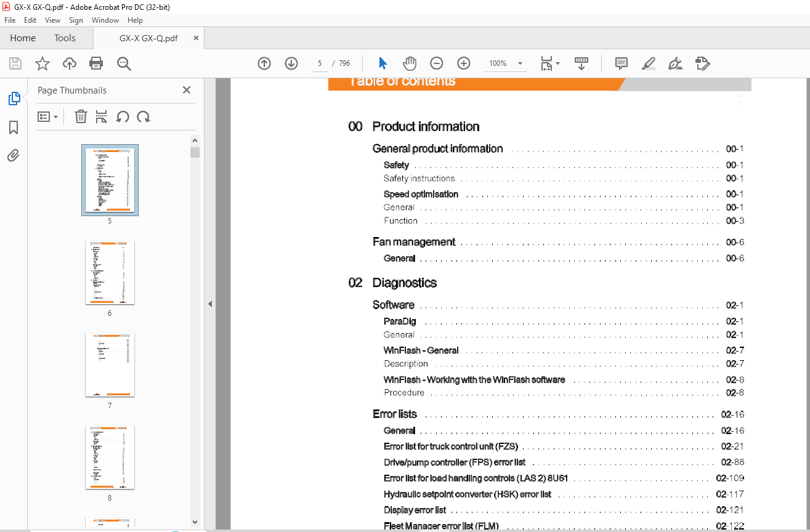This screenshot has height=532, width=810.
Task: Zoom out with the minus icon
Action: pos(437,63)
